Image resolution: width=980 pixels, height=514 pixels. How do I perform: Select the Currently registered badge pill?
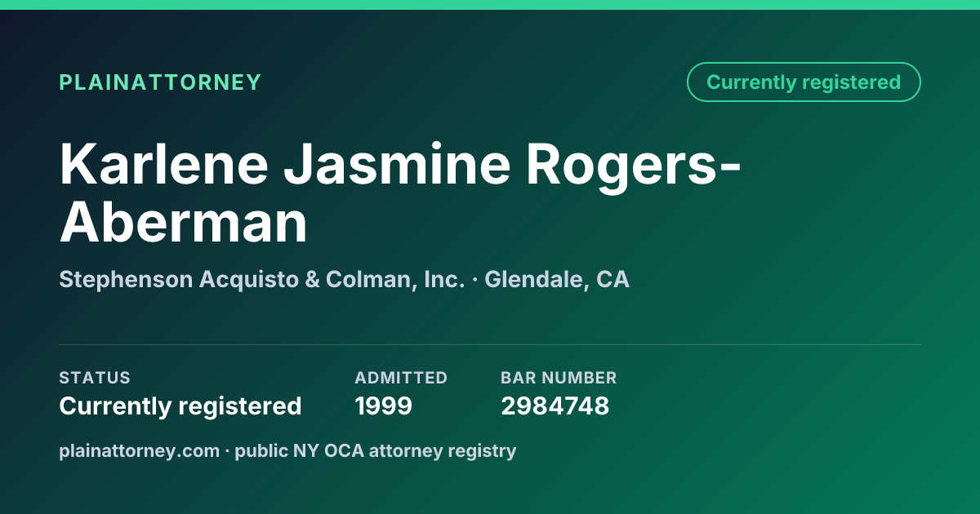[804, 82]
